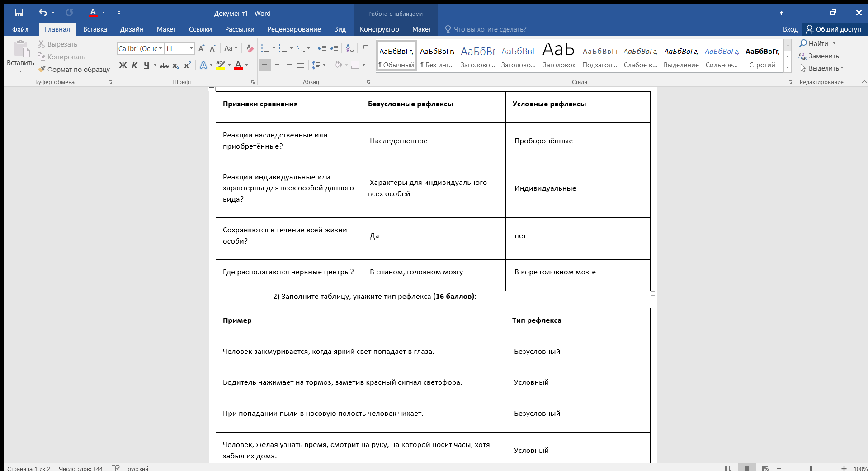
Task: Save the document with the floppy disk icon
Action: 19,13
